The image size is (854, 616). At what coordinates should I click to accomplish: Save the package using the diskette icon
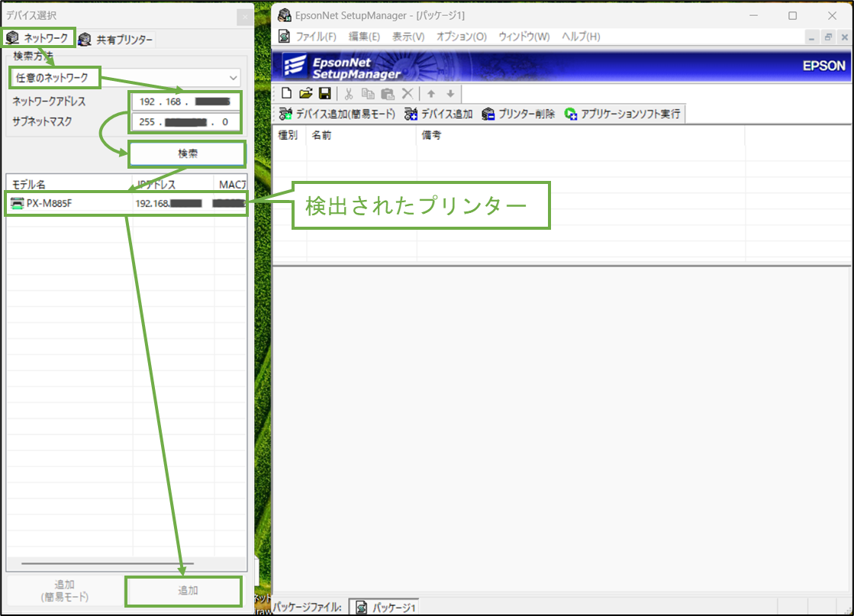[x=323, y=93]
